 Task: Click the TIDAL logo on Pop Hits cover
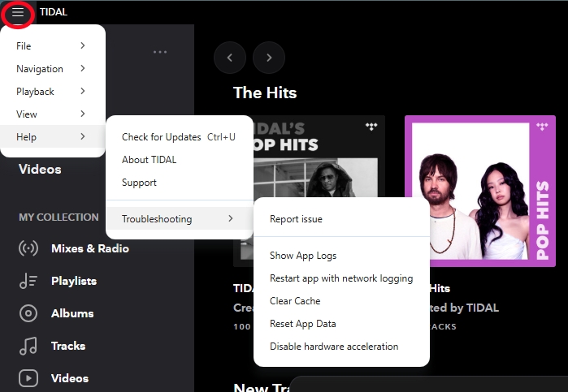pos(542,127)
